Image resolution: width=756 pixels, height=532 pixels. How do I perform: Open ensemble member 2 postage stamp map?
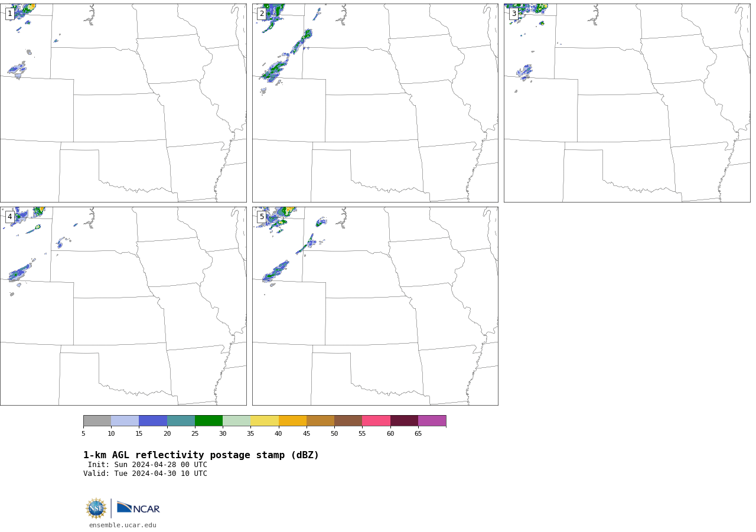click(375, 103)
